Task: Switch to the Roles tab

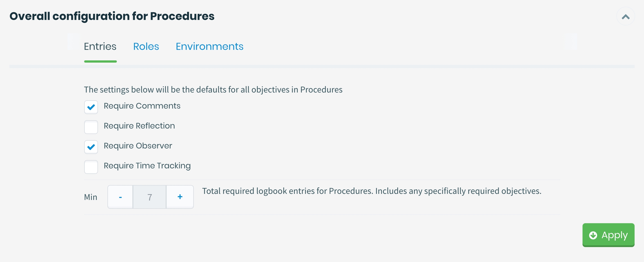Action: pos(146,46)
